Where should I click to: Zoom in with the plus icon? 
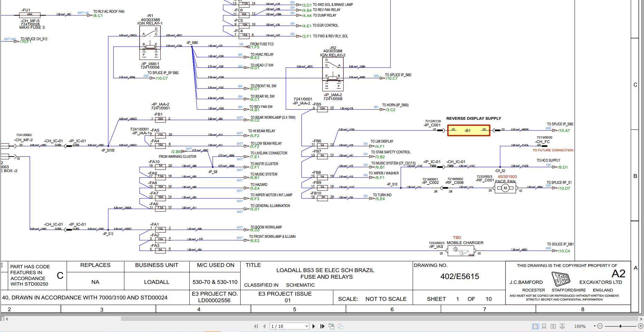[640, 326]
